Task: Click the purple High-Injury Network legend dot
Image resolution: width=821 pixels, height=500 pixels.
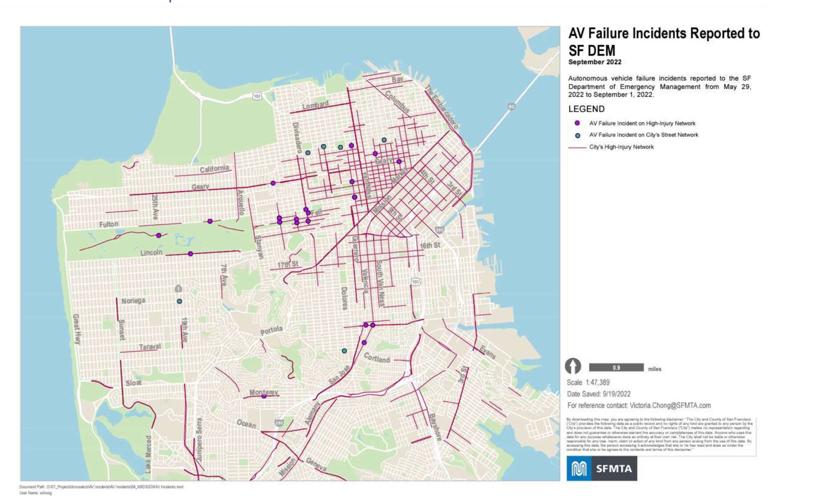Action: (x=577, y=121)
